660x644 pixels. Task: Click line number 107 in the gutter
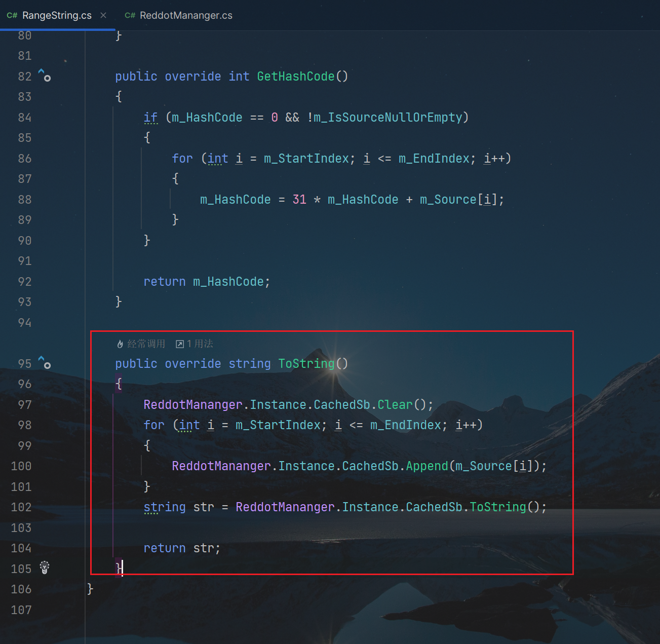click(21, 610)
